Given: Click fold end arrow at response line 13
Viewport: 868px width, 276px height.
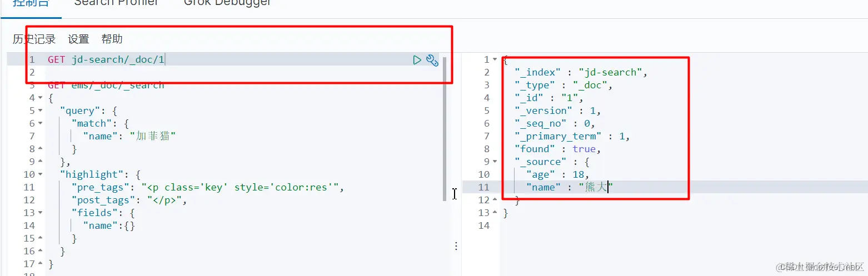Looking at the screenshot, I should point(495,213).
